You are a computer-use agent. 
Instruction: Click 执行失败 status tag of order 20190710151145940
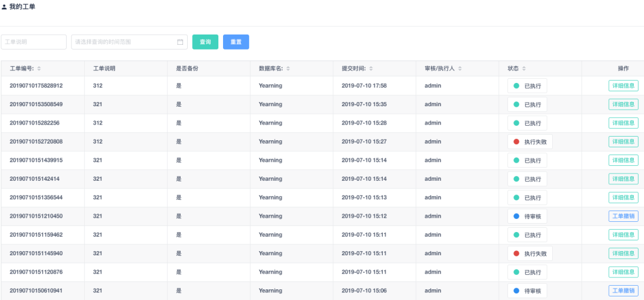[x=530, y=253]
